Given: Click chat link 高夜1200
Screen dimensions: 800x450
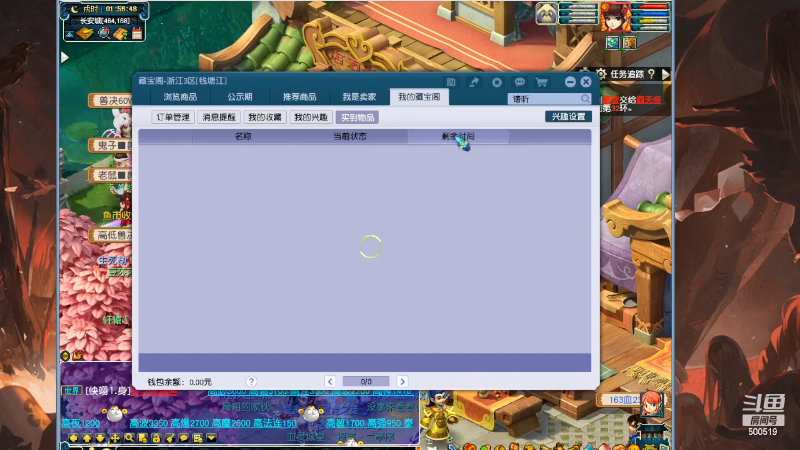Looking at the screenshot, I should 81,423.
